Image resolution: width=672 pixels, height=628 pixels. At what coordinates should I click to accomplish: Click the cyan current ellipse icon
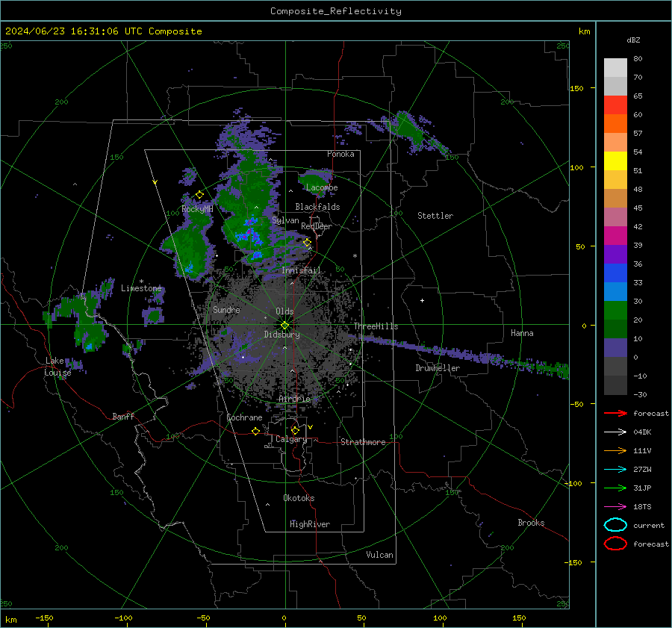(x=615, y=525)
